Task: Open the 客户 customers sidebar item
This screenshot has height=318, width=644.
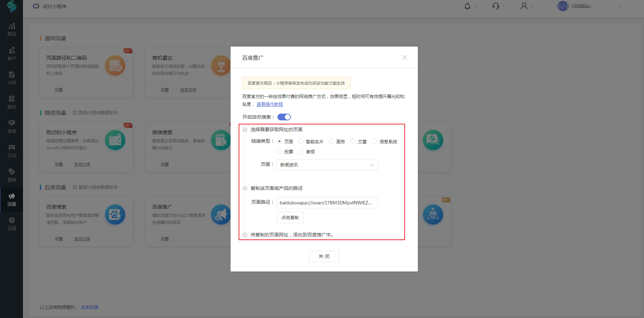Action: point(11,54)
